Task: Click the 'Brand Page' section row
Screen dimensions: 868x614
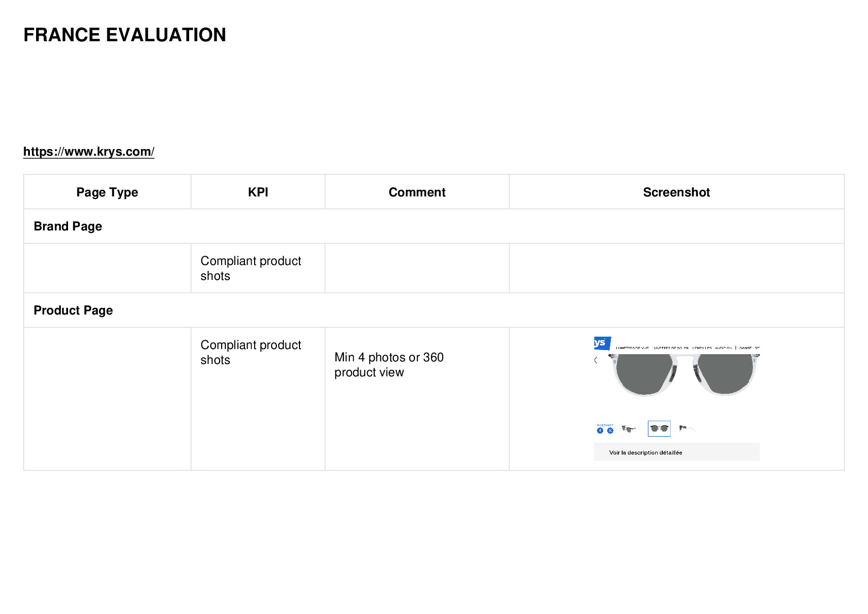Action: (434, 226)
